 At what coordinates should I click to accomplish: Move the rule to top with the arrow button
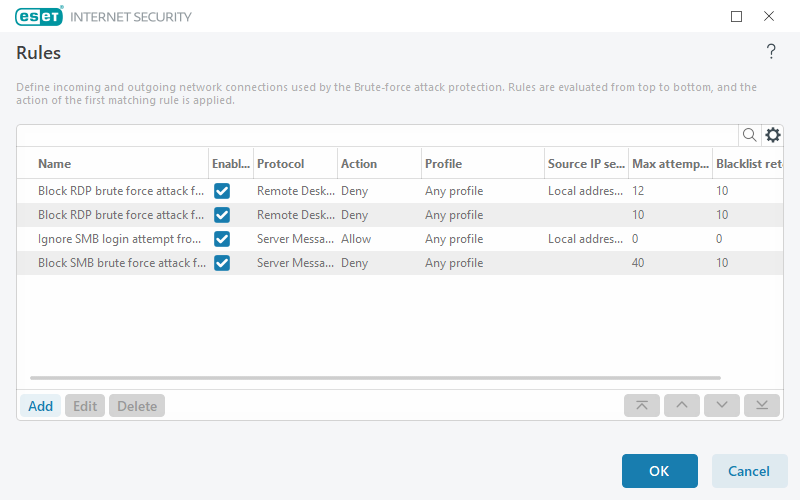tap(642, 406)
